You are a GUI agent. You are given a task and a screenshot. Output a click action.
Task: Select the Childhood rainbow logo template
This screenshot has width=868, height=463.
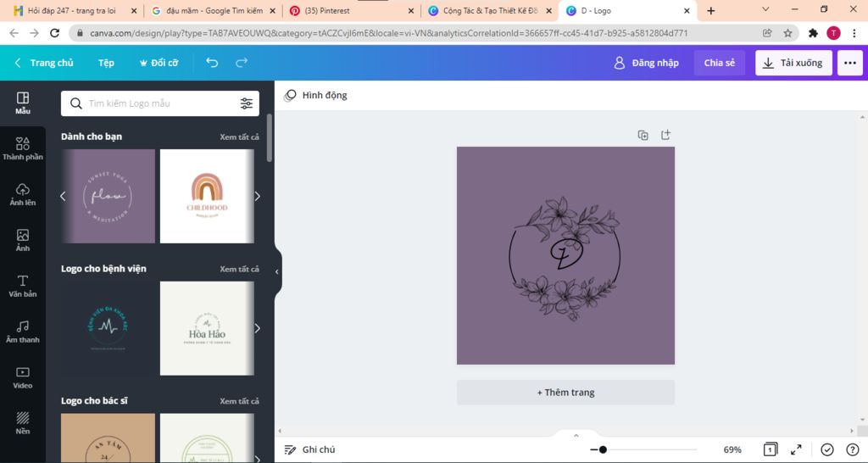coord(207,196)
